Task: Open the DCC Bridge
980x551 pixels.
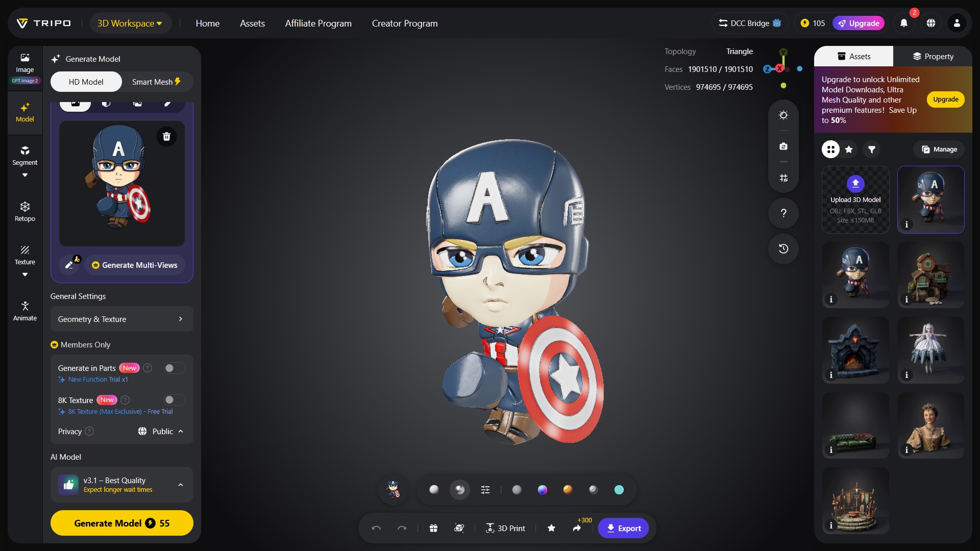Action: 750,23
